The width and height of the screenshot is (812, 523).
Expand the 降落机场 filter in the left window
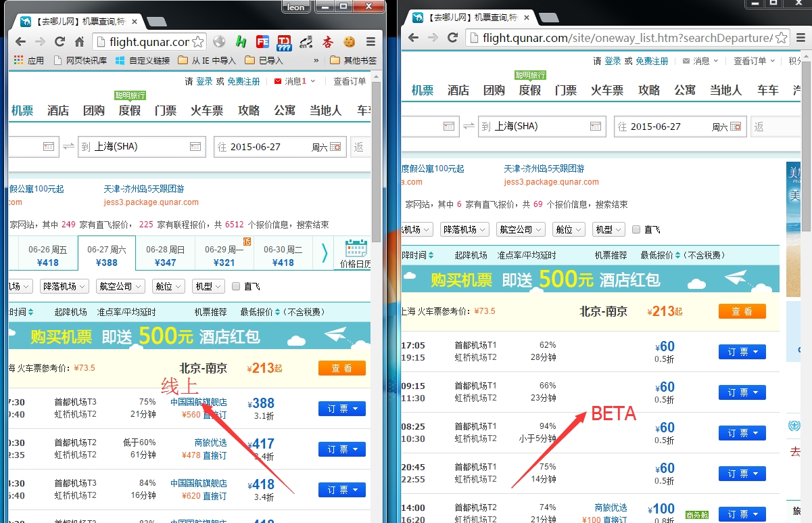coord(64,286)
